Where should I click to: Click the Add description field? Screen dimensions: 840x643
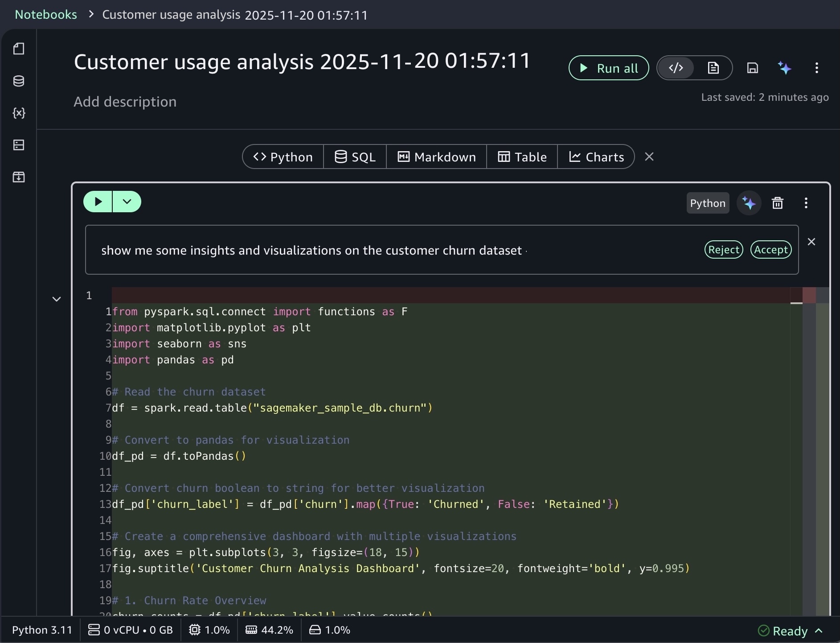coord(125,102)
